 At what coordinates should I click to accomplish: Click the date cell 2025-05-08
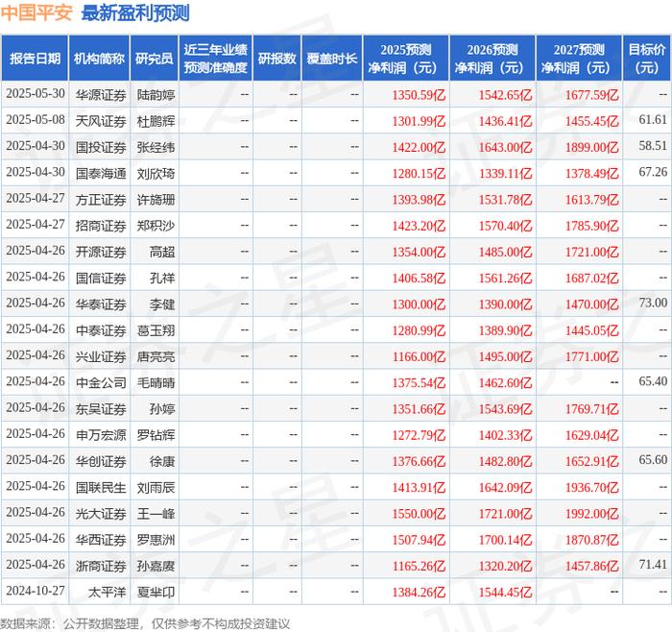36,120
